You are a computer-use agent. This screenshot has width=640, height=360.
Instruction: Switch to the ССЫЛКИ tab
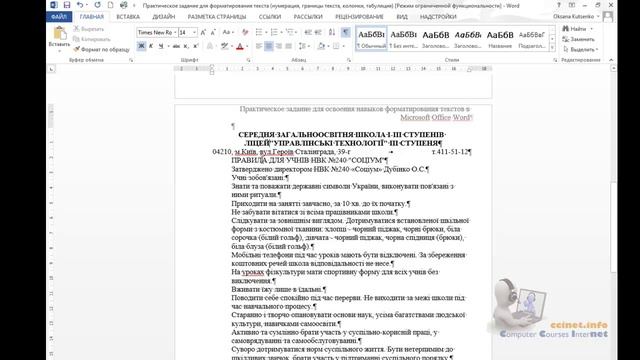coord(270,17)
